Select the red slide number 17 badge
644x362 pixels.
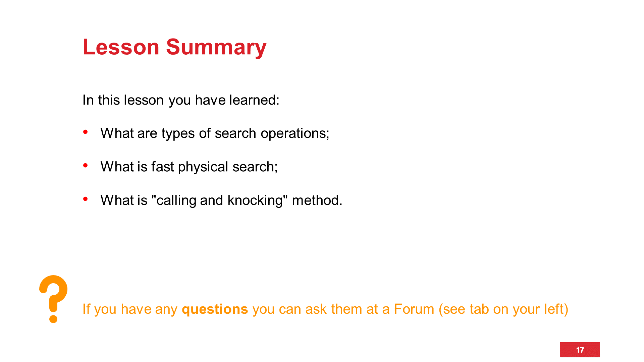pos(580,350)
